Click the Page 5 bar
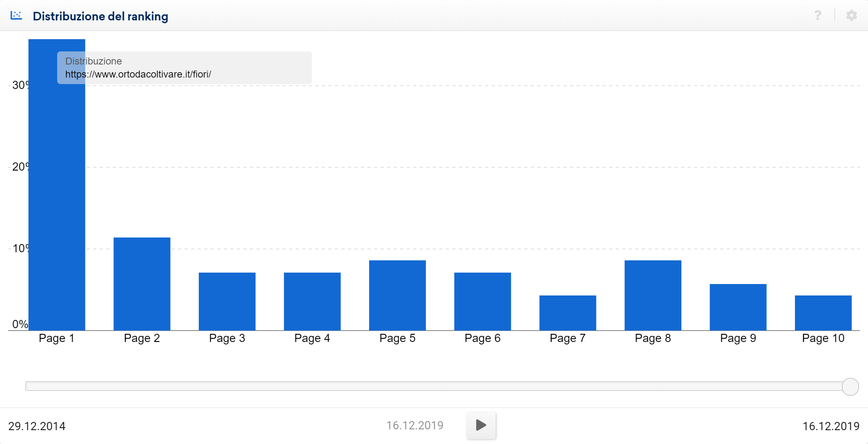 [397, 295]
